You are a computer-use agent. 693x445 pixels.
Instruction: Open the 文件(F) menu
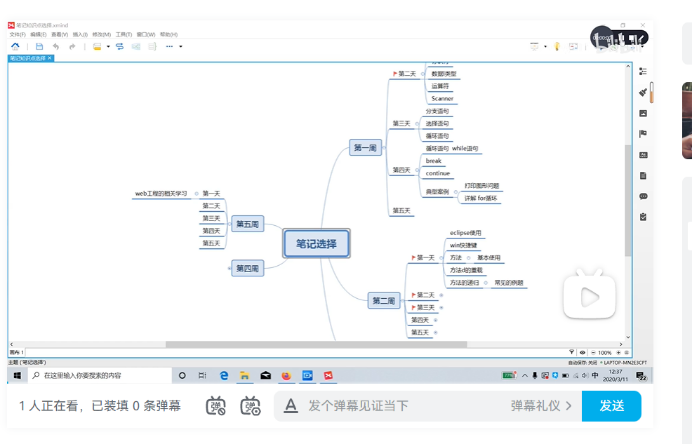click(x=15, y=34)
